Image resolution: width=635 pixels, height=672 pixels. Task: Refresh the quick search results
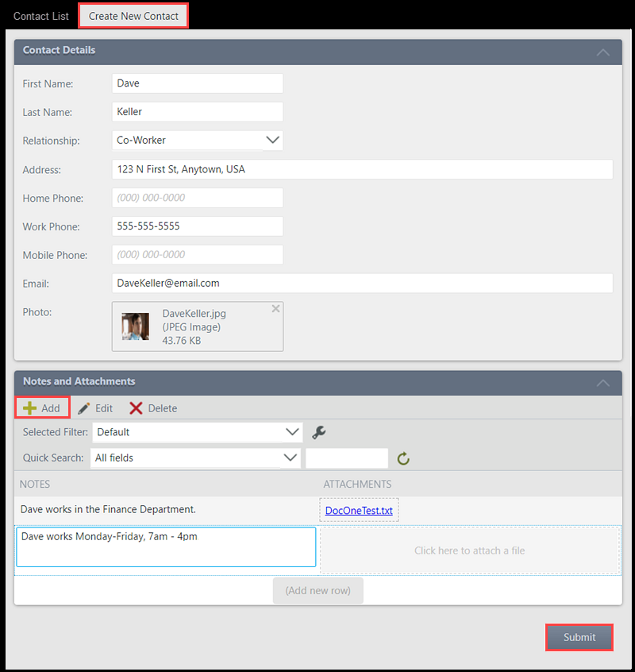coord(402,458)
